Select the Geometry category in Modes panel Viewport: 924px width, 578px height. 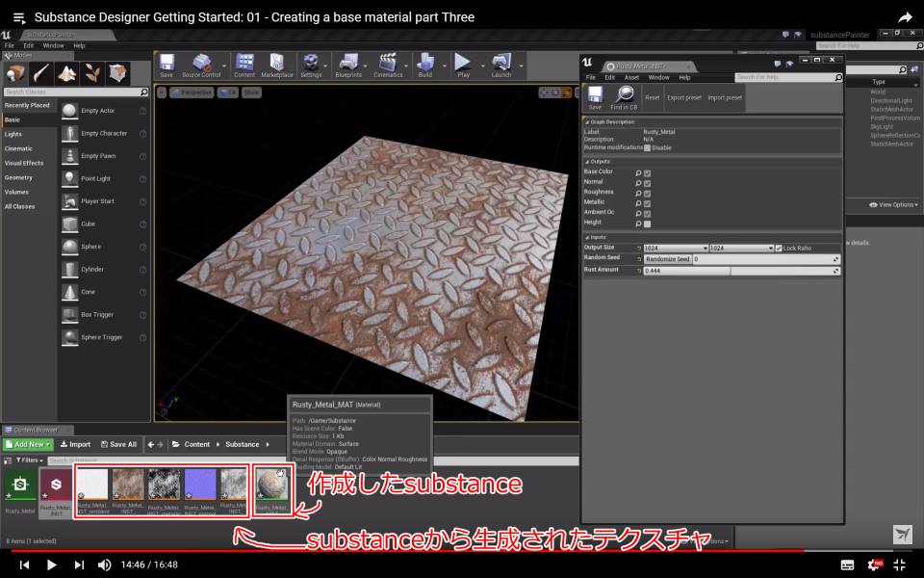tap(18, 177)
